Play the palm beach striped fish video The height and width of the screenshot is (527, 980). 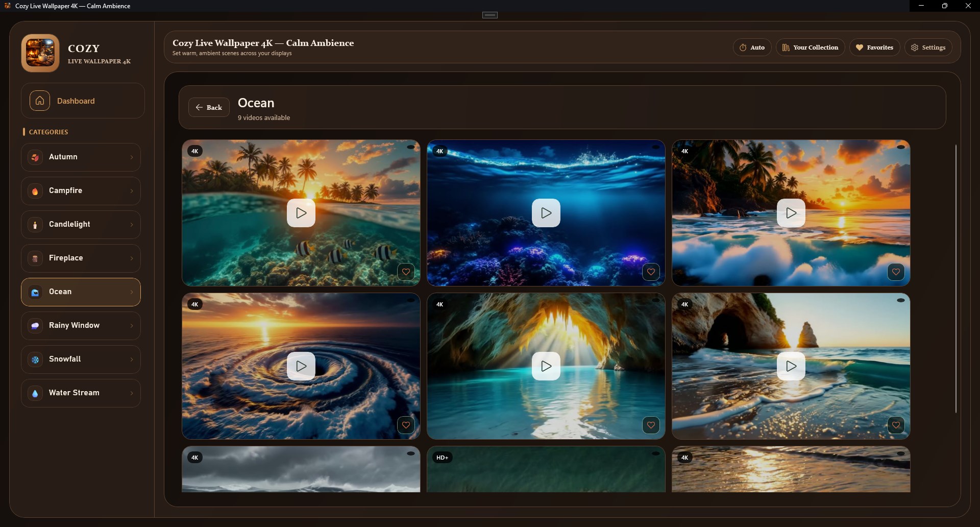[301, 213]
